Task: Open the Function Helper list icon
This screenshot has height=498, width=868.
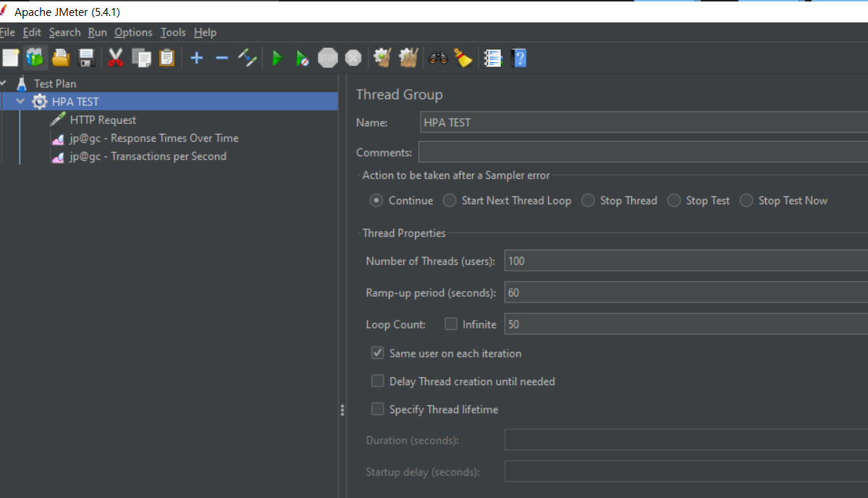Action: coord(492,58)
